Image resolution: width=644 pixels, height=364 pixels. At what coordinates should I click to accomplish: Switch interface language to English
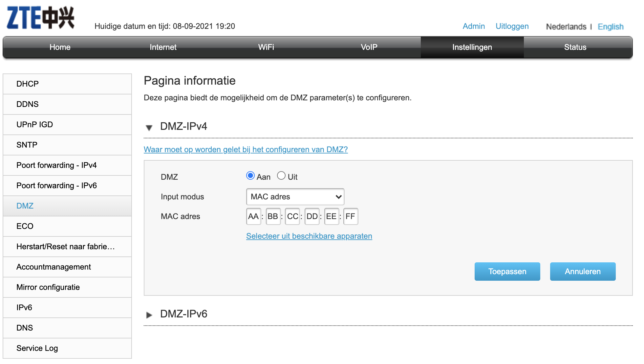pos(611,27)
